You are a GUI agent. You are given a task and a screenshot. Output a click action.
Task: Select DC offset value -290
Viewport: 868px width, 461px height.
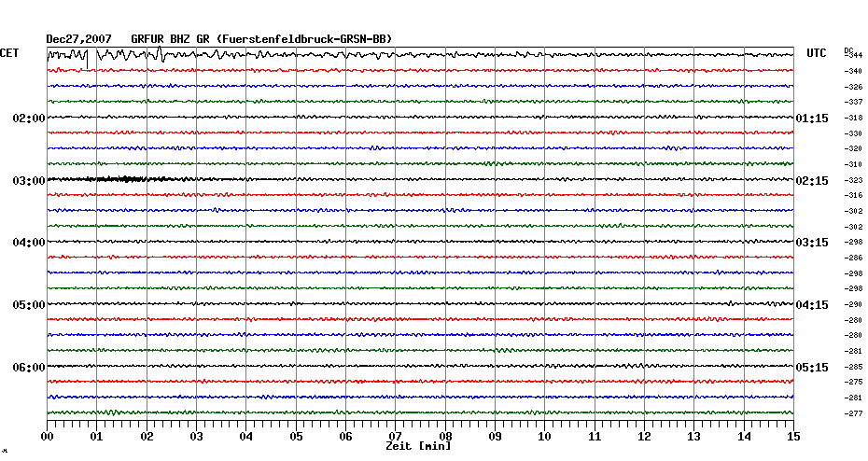pos(854,304)
